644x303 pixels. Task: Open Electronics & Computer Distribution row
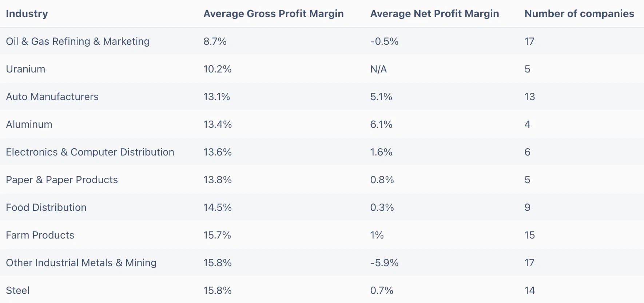(x=322, y=152)
